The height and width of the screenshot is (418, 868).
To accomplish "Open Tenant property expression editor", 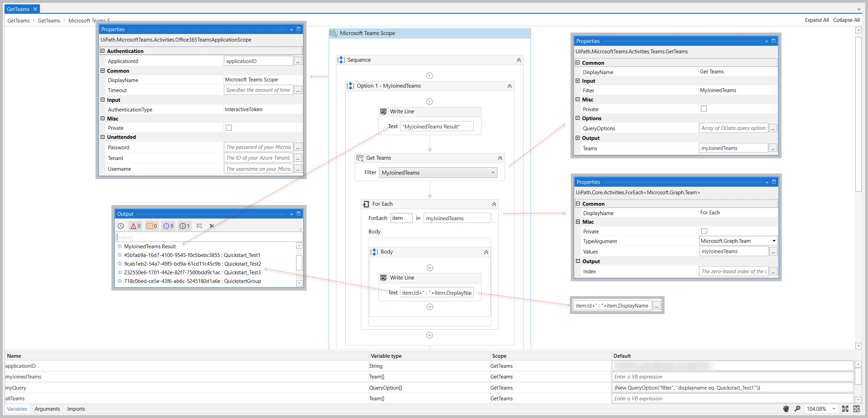I will coord(298,158).
